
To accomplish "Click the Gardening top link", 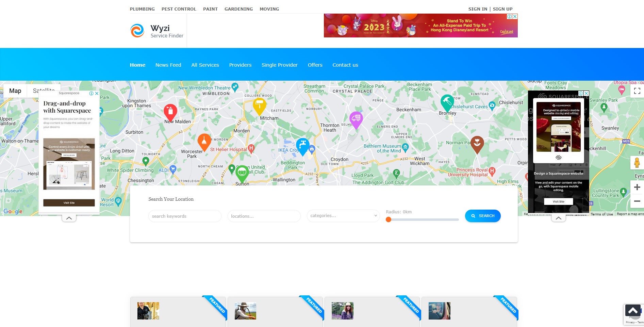I will pos(238,9).
